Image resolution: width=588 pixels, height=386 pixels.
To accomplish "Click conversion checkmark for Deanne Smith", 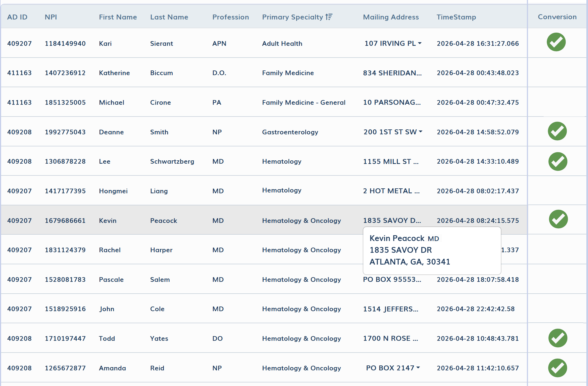I will click(557, 131).
